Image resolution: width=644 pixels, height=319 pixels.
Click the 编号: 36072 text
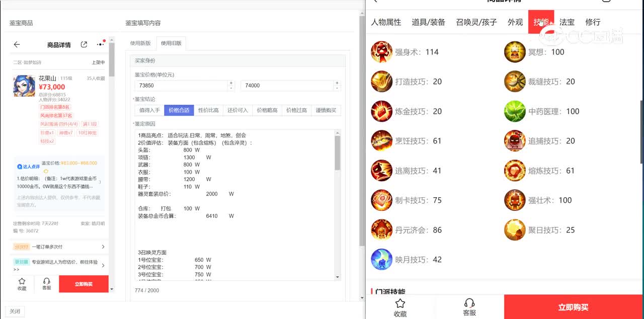26,231
